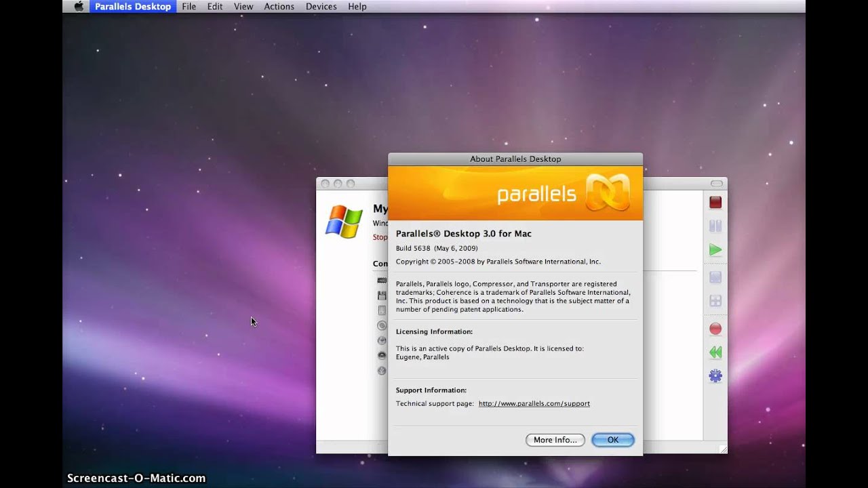
Task: Select the floppy disk configuration icon
Action: (x=382, y=296)
